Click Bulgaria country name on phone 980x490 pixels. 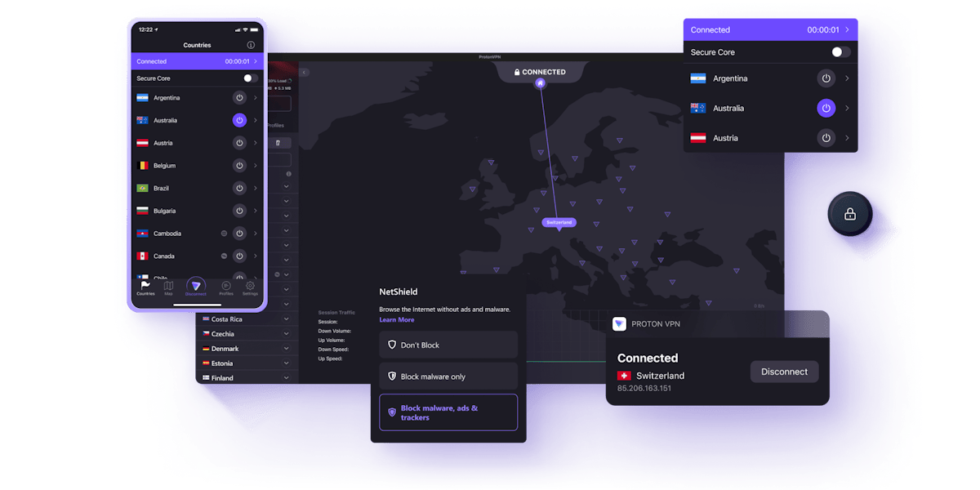[164, 211]
